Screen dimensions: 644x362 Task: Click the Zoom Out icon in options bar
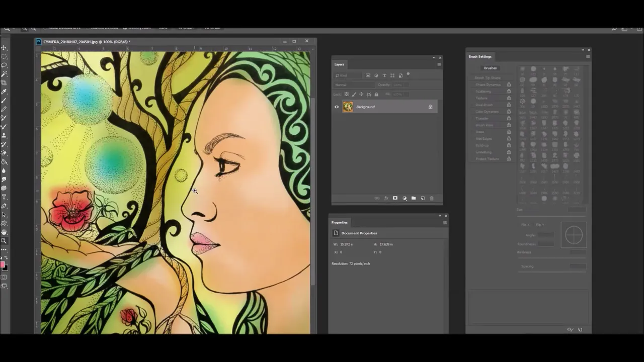(x=33, y=28)
